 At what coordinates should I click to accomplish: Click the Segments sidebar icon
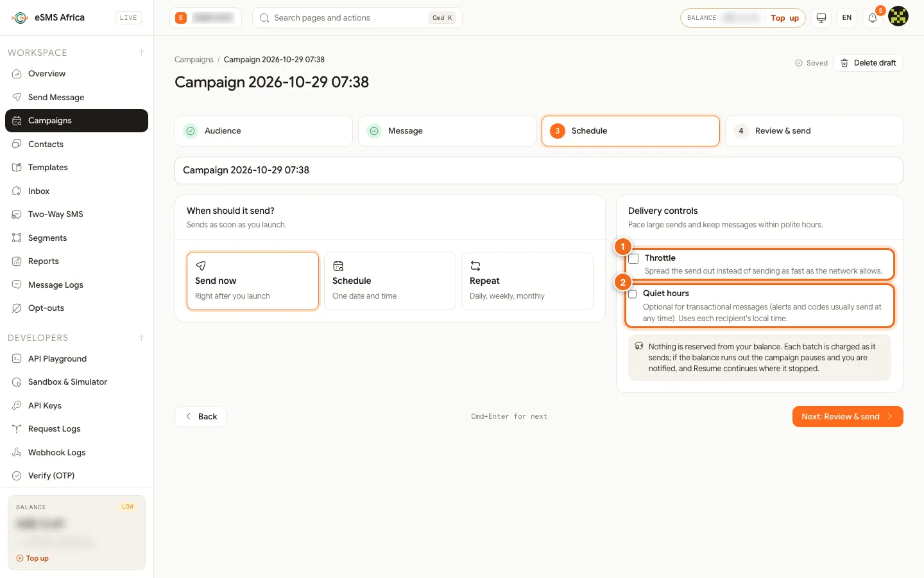point(17,238)
